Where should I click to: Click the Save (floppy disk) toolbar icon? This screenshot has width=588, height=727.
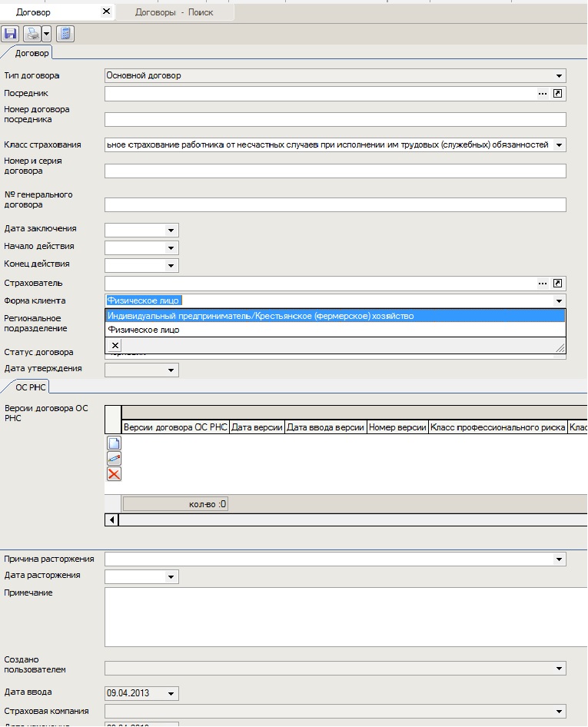tap(10, 34)
